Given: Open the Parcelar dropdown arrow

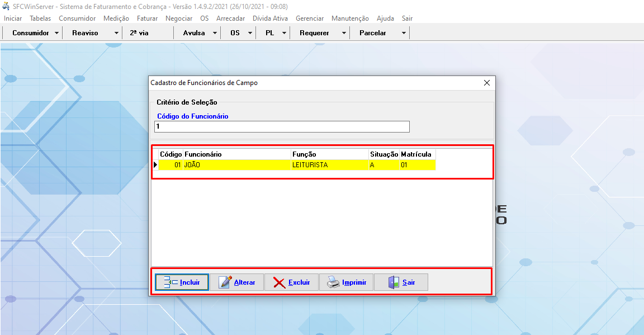Looking at the screenshot, I should (404, 33).
